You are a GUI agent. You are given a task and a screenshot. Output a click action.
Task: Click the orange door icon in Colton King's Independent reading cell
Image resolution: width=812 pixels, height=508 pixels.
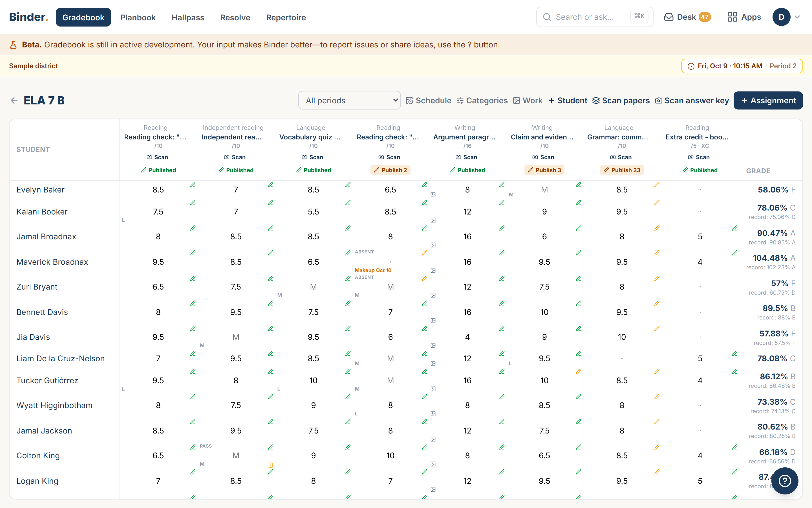tap(270, 465)
